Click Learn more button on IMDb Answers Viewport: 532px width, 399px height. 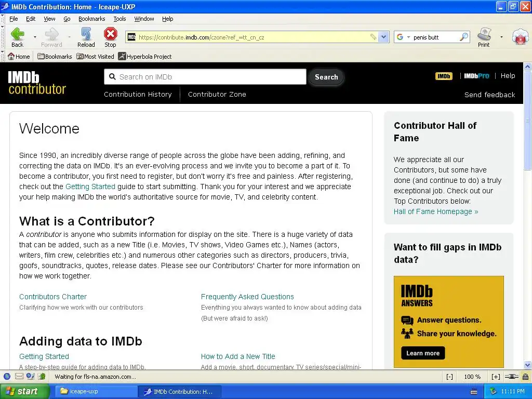423,353
